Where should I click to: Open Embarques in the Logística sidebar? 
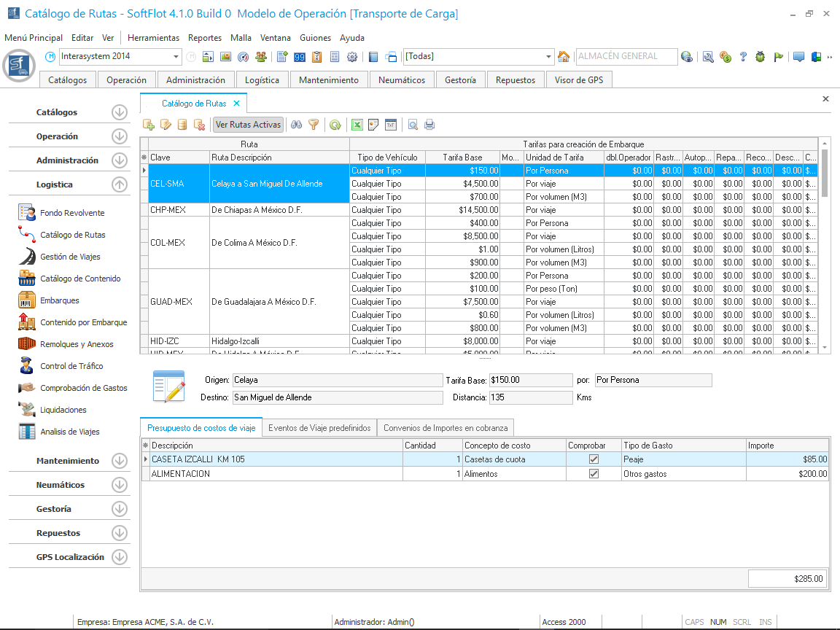(x=60, y=300)
